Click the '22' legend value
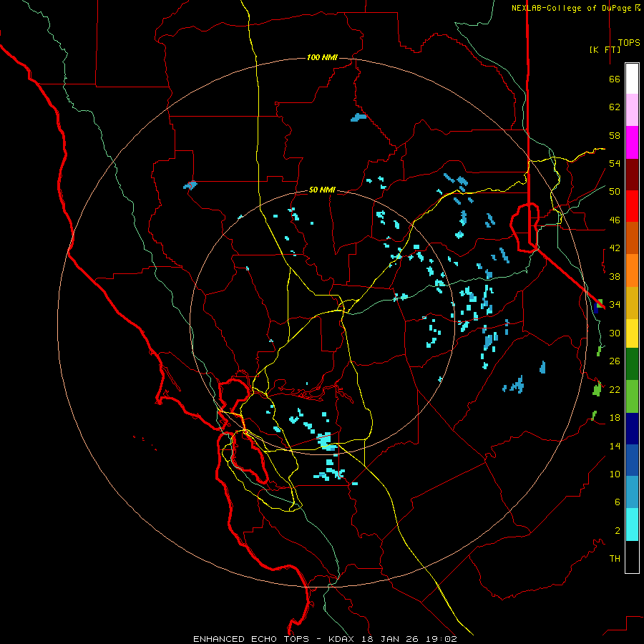Image resolution: width=644 pixels, height=644 pixels. coord(615,389)
